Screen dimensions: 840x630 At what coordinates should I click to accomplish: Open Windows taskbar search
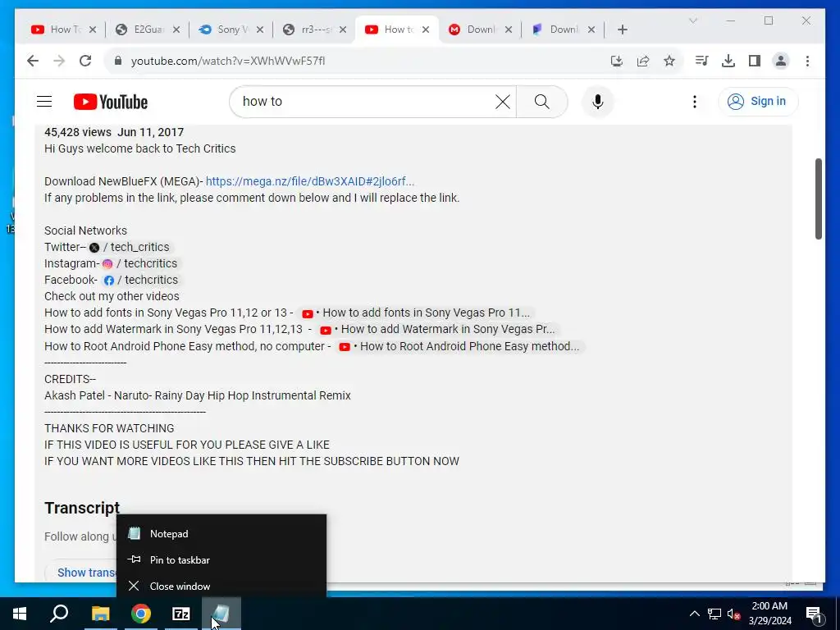(x=59, y=614)
